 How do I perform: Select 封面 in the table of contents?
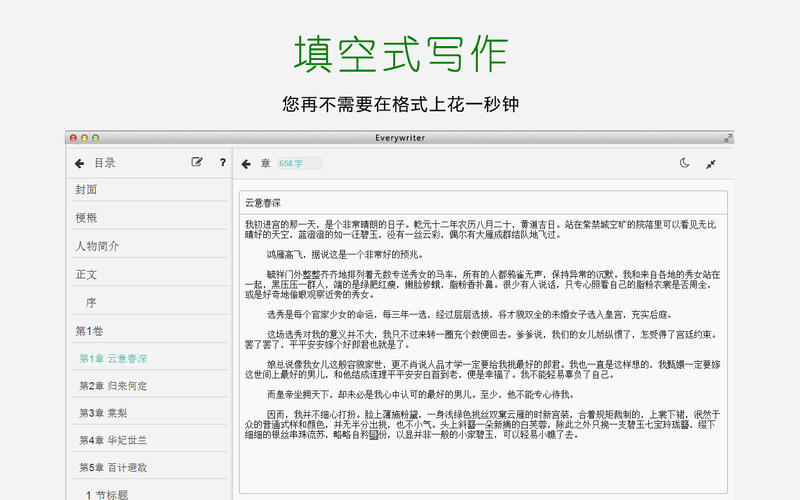tap(149, 190)
